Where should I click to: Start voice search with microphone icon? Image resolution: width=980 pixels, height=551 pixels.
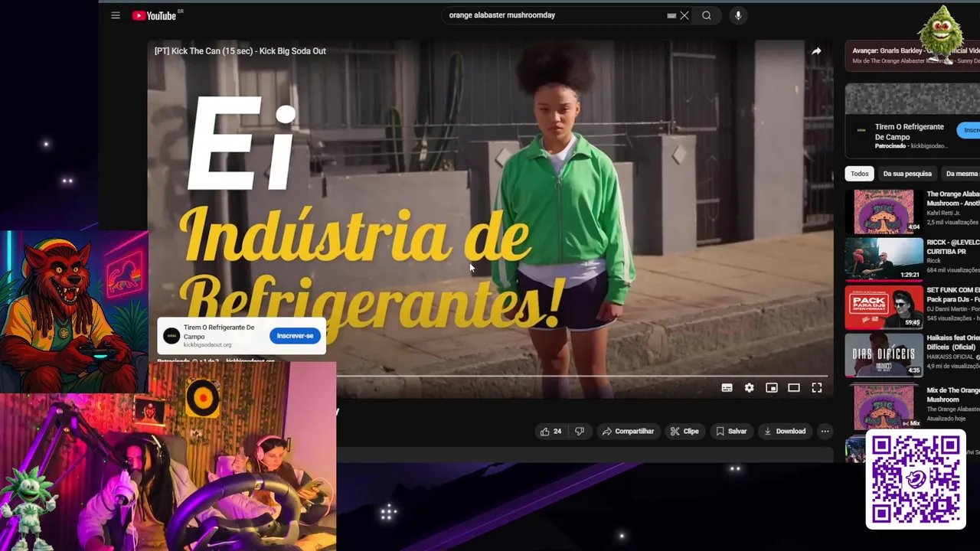coord(738,15)
